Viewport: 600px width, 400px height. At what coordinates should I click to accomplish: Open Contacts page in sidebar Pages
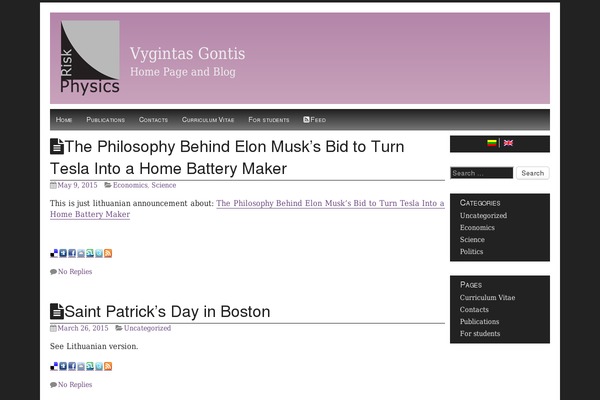(x=474, y=309)
